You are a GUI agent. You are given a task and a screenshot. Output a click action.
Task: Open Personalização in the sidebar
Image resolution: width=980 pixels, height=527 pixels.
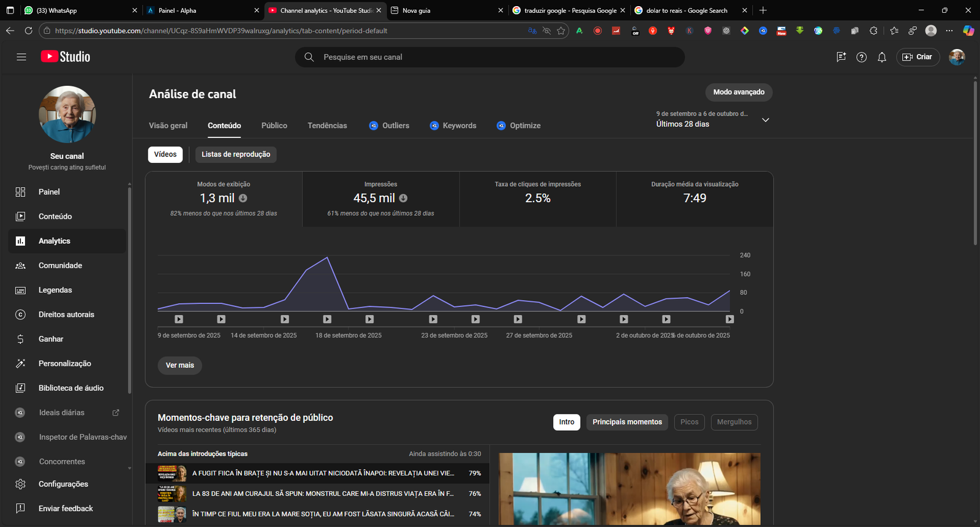64,363
